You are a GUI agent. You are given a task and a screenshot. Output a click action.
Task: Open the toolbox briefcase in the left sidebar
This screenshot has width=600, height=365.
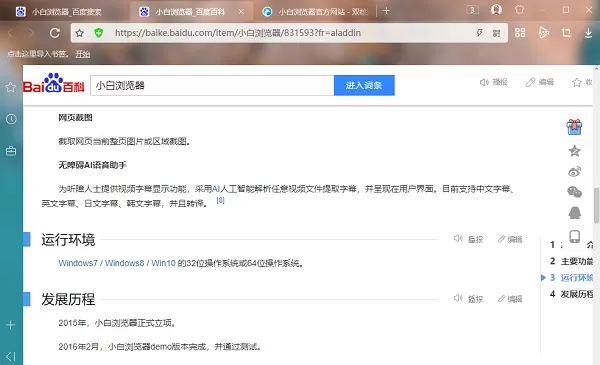tap(11, 151)
